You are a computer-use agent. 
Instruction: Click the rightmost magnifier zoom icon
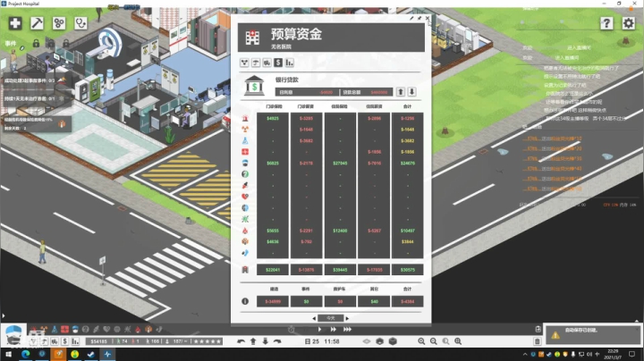point(458,341)
